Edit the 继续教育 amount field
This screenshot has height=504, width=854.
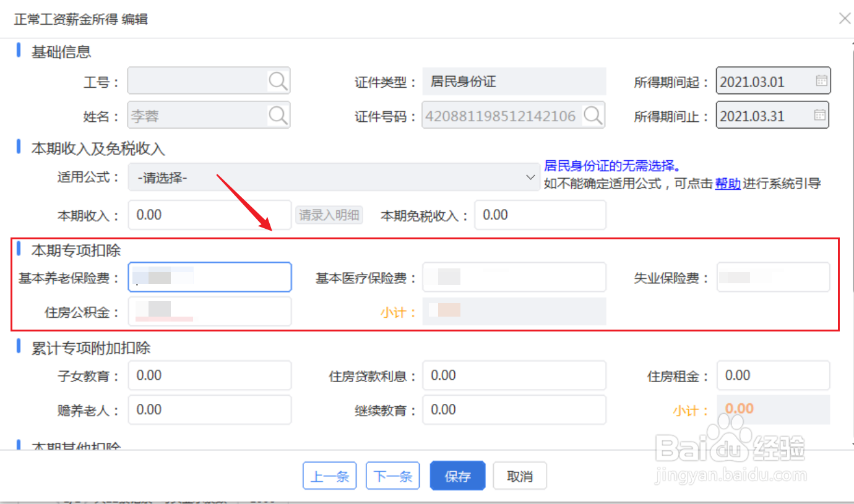514,409
